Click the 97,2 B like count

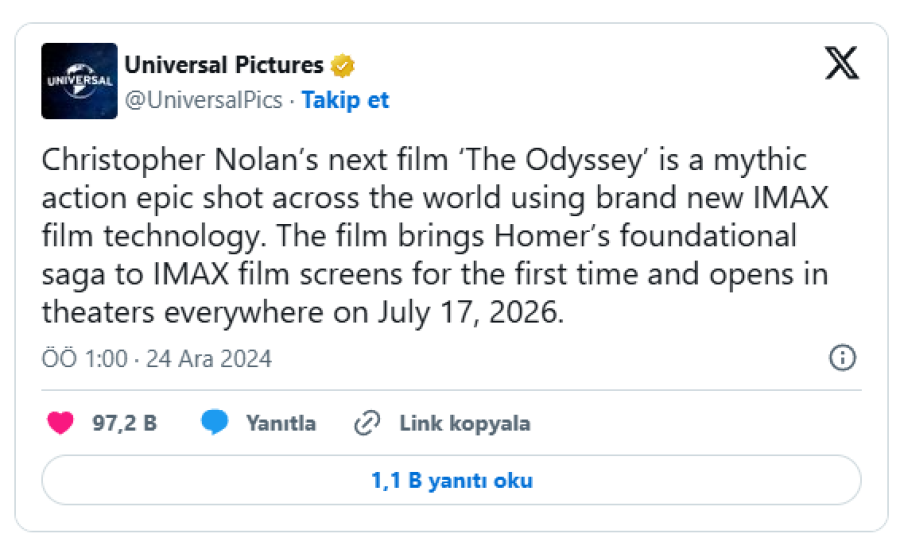[x=125, y=423]
